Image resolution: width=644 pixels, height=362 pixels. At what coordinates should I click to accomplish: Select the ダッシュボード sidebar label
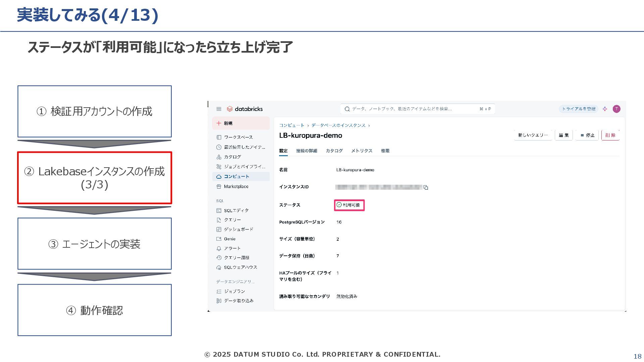pyautogui.click(x=239, y=229)
